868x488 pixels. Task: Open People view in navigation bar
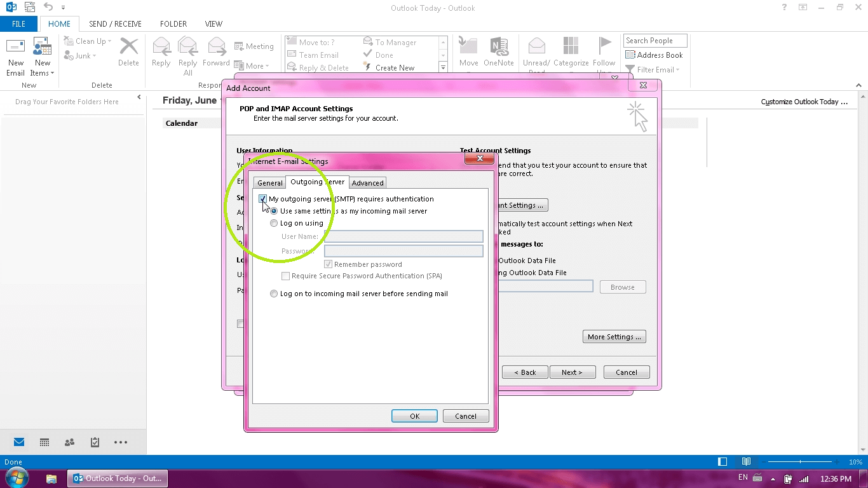click(70, 442)
